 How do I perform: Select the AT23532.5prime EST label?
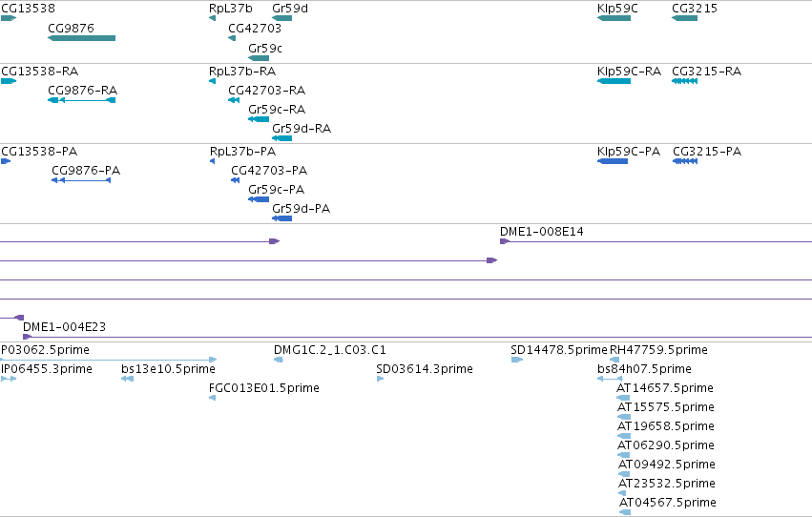[667, 484]
